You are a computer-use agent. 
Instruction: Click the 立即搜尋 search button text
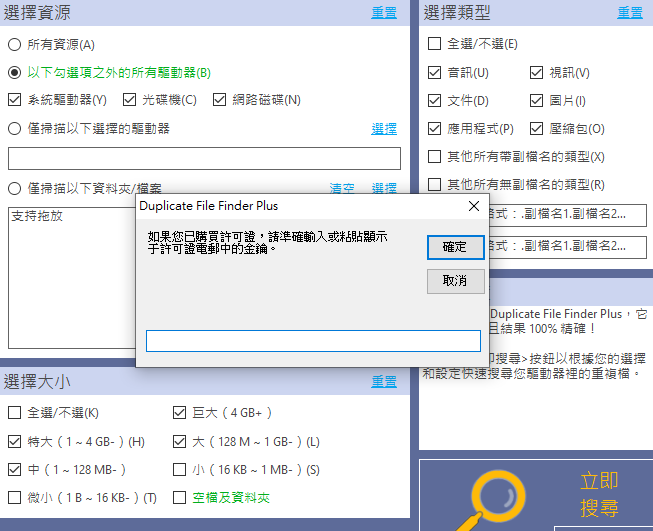(599, 495)
